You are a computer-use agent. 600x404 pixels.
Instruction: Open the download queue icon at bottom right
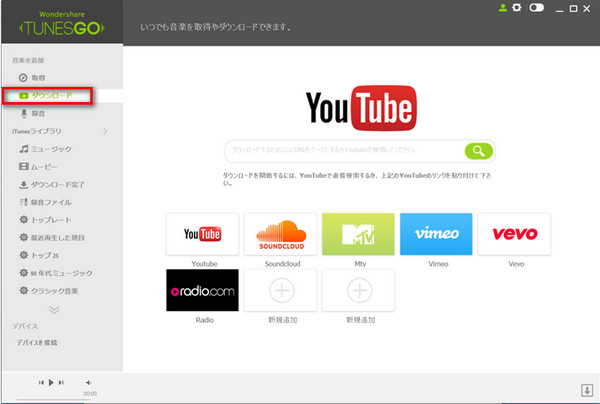point(587,390)
